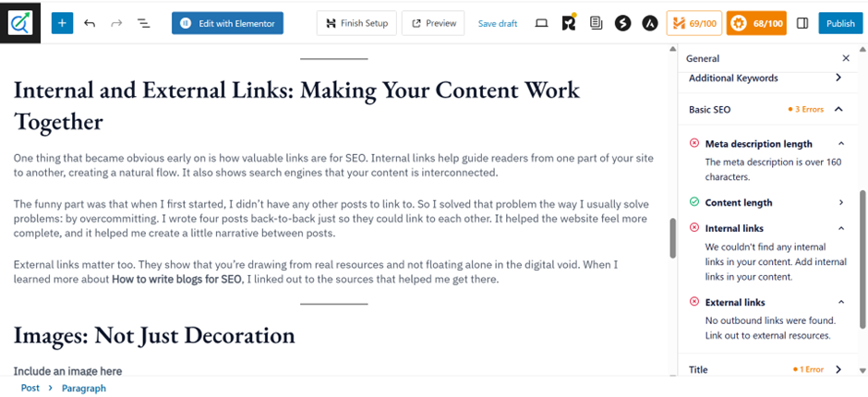The image size is (868, 397).
Task: Click External links error icon
Action: click(694, 302)
